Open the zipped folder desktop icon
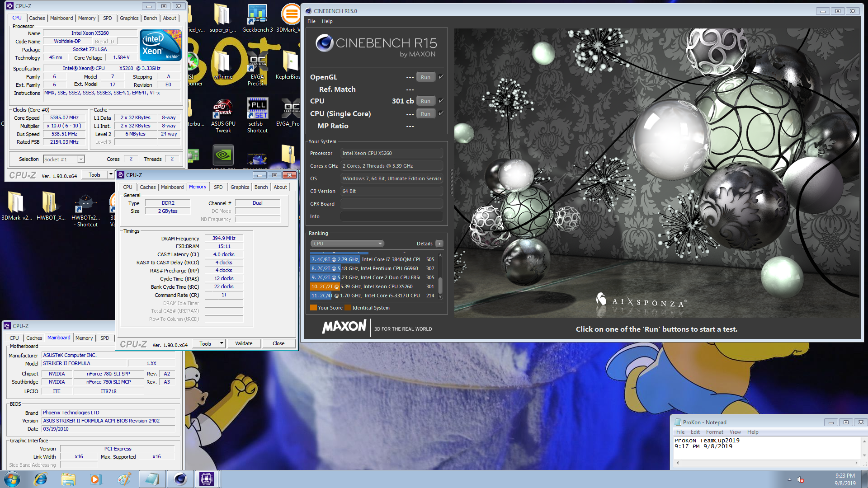 (288, 154)
